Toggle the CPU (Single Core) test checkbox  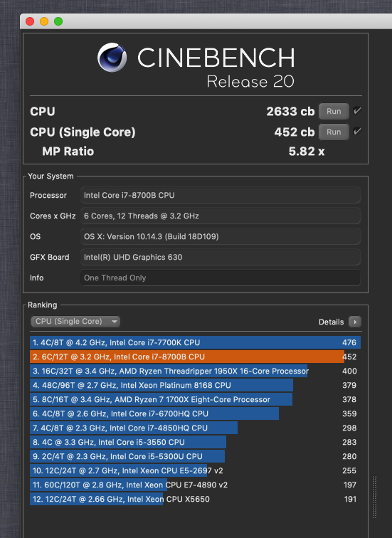(x=357, y=132)
